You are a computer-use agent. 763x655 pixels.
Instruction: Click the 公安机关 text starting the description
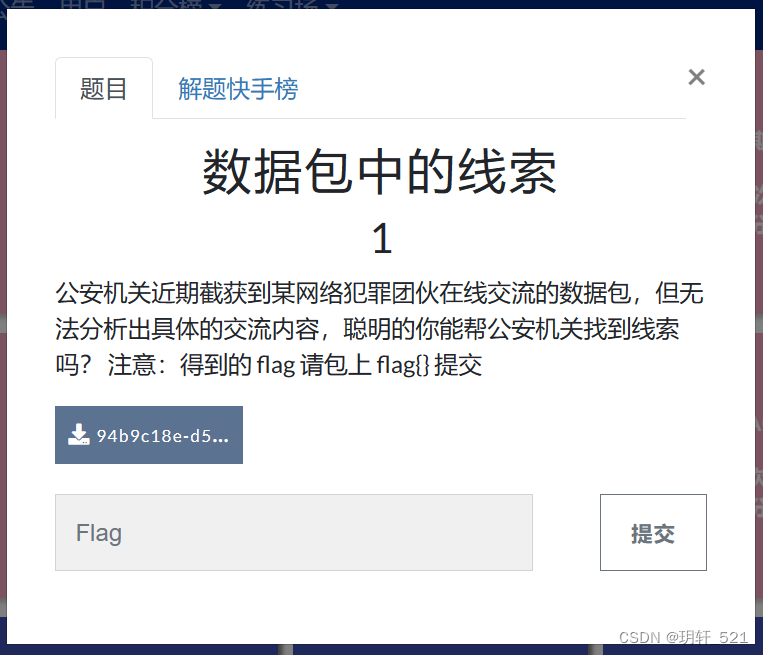click(x=91, y=293)
